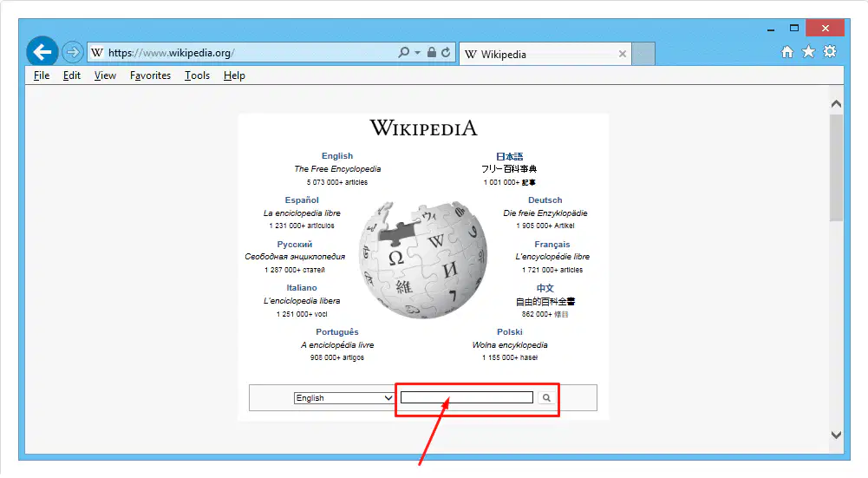Click the Wikipedia search text field

tap(467, 397)
